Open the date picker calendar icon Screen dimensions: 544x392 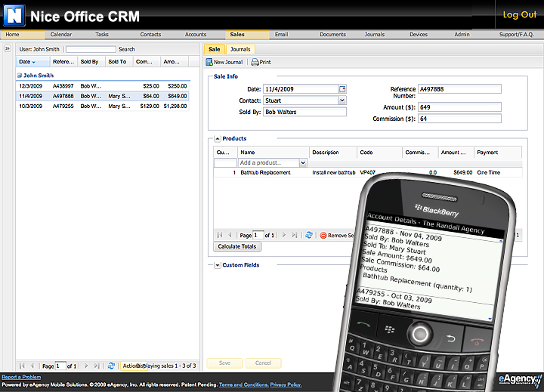342,89
